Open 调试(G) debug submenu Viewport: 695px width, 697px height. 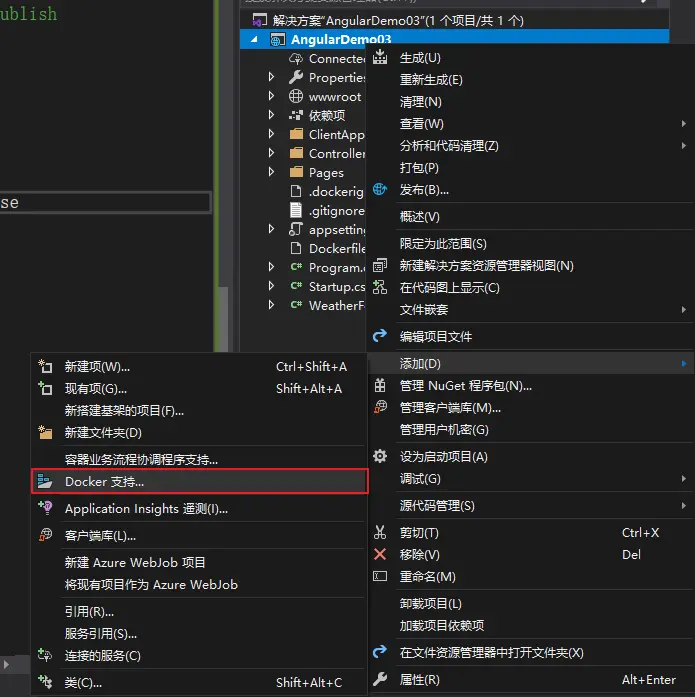[531, 479]
